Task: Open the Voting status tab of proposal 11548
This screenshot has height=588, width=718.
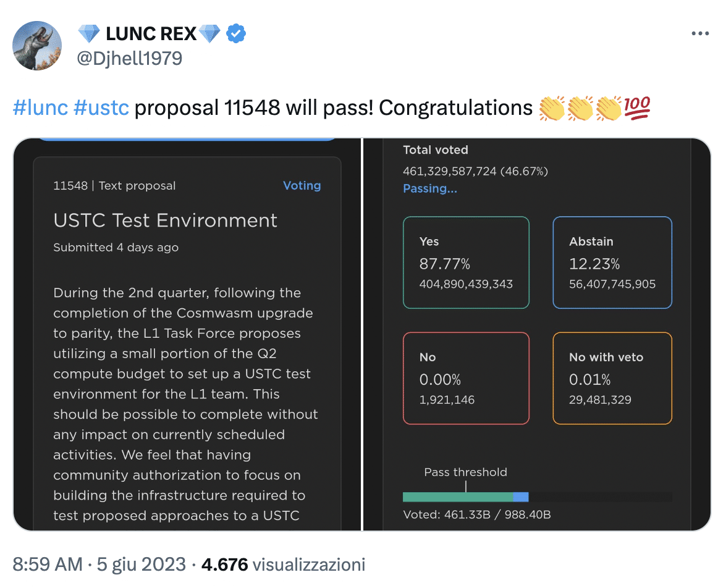Action: click(302, 185)
